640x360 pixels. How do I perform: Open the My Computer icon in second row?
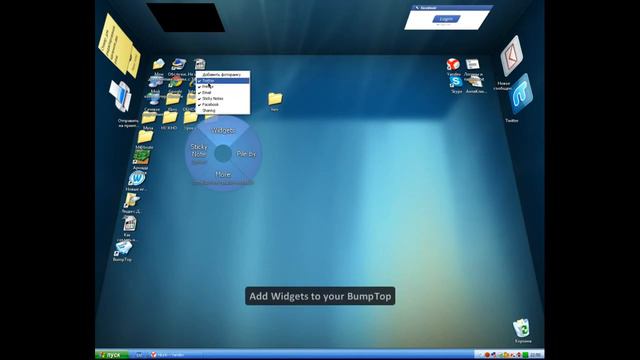point(156,82)
